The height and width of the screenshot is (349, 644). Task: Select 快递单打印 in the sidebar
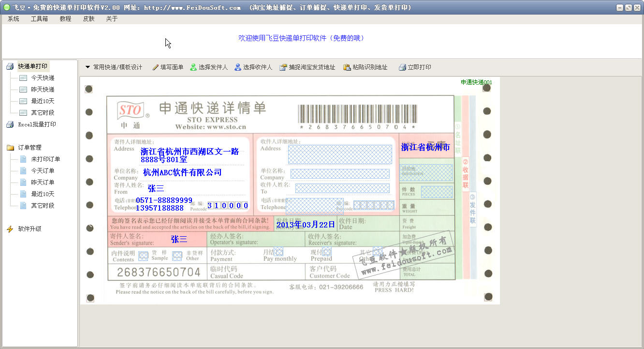coord(33,66)
